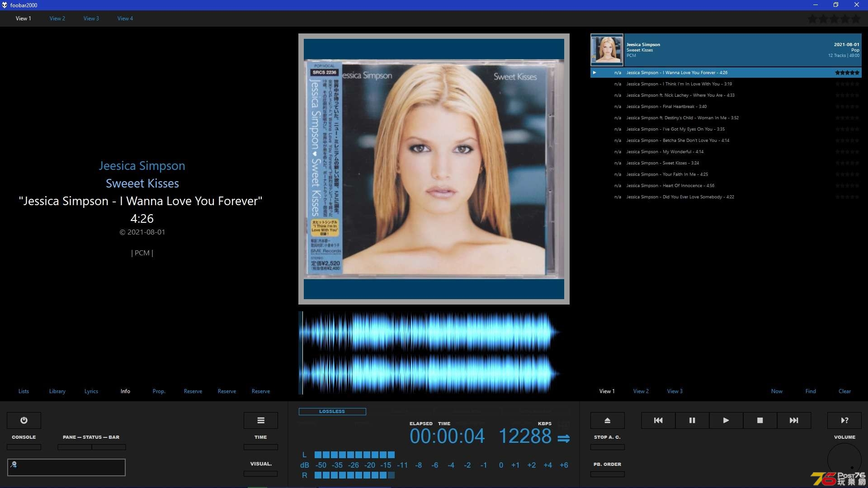Select track Sweet Kisses - 3:24
Screen dimensions: 868x488
726,163
